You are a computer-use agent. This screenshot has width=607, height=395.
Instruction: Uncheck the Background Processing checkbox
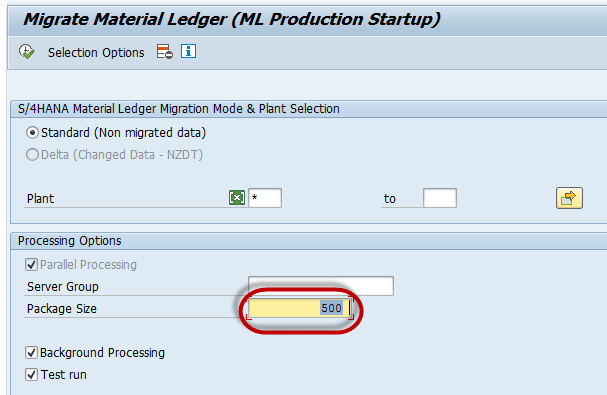(31, 353)
